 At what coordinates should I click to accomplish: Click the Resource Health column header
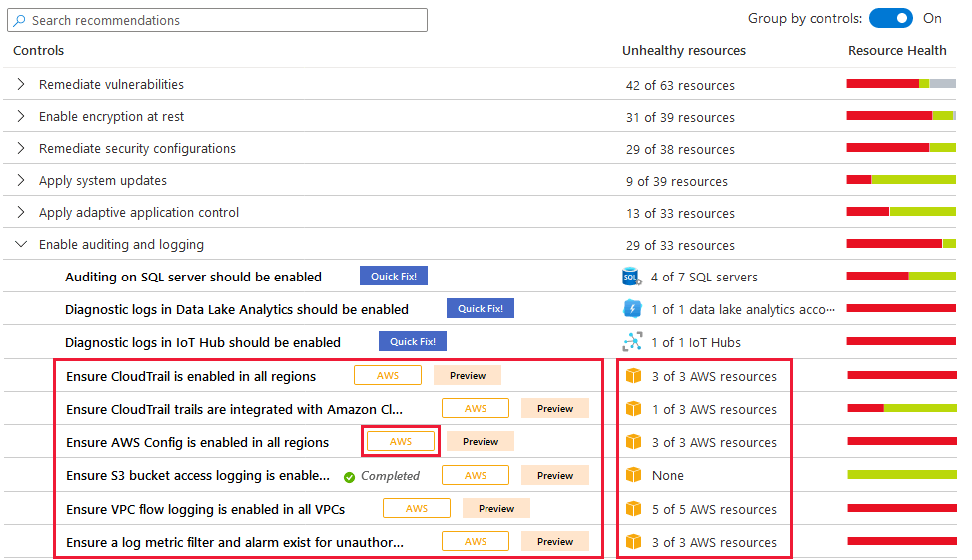coord(897,50)
